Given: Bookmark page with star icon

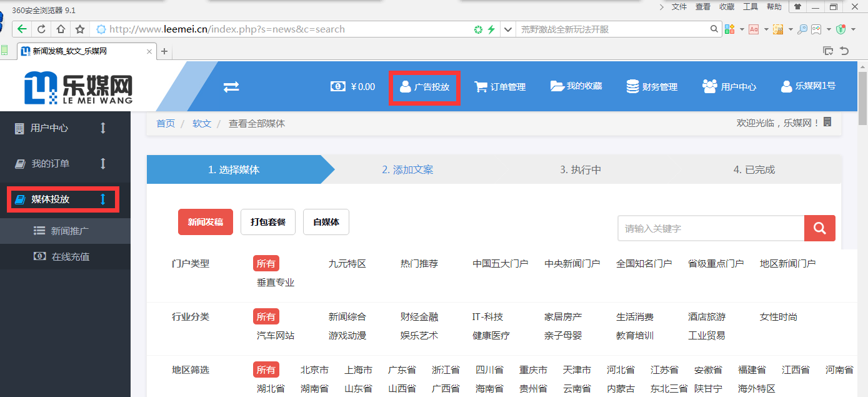Looking at the screenshot, I should point(80,29).
